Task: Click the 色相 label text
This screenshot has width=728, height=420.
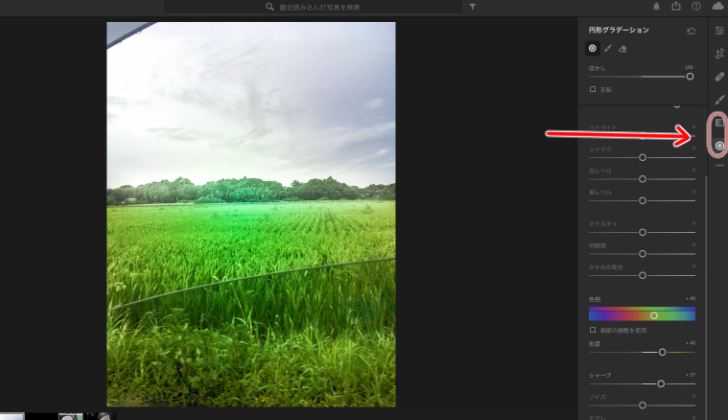Action: (x=595, y=299)
